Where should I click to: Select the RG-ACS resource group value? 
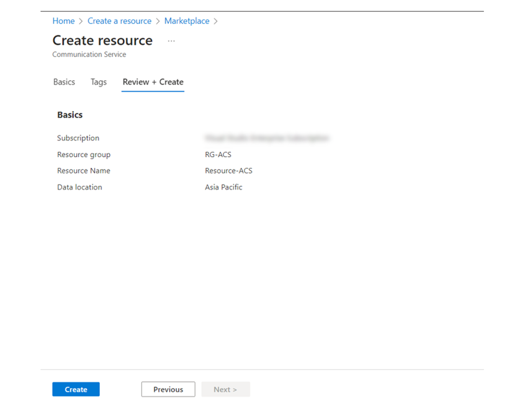(x=218, y=155)
